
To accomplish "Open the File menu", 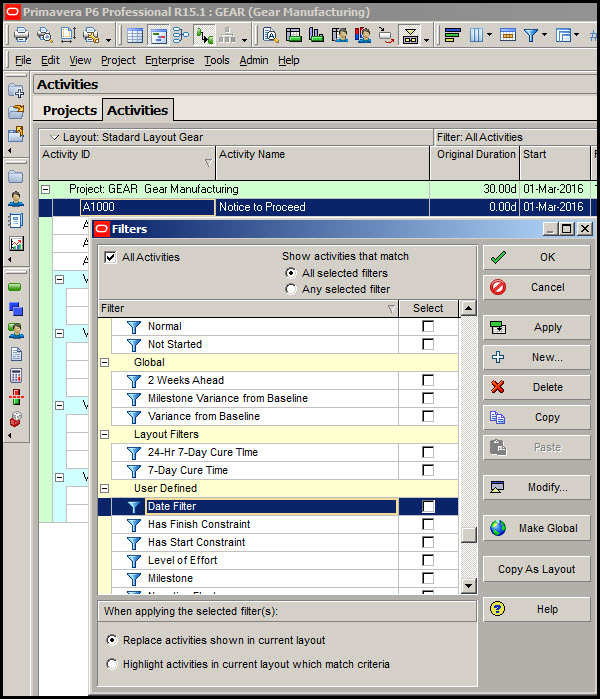I will [23, 60].
